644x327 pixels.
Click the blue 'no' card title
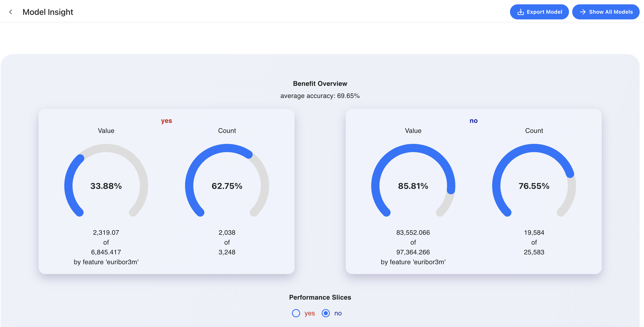pos(473,121)
